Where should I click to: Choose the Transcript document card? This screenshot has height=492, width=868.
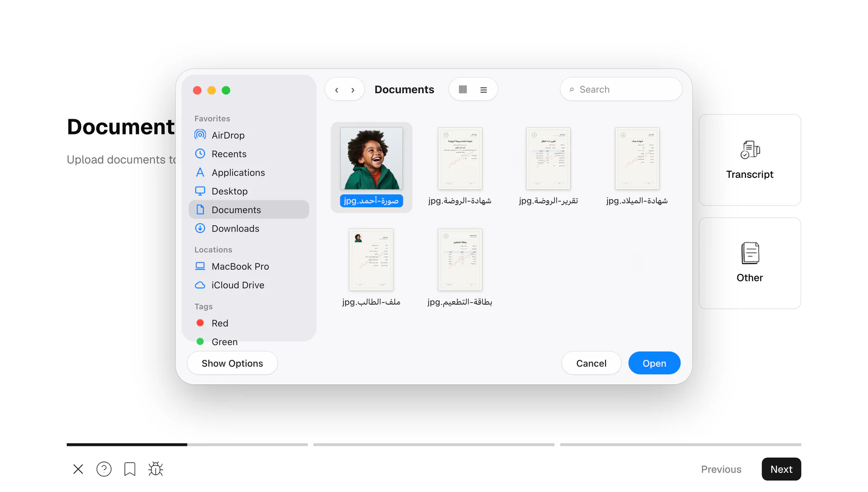click(x=750, y=160)
